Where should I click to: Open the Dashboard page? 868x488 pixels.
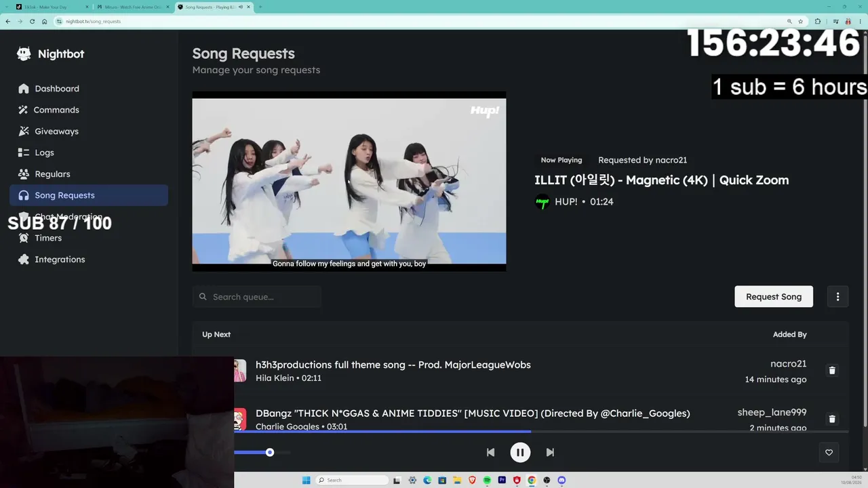tap(89, 89)
